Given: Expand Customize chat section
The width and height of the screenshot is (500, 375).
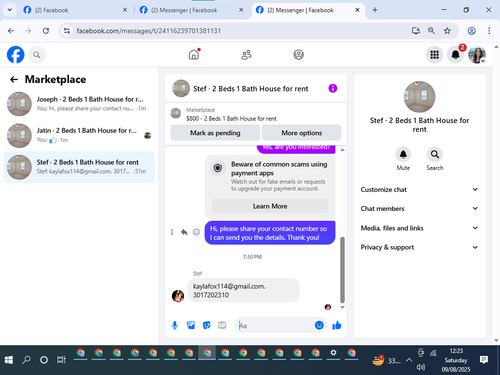Looking at the screenshot, I should coord(419,189).
